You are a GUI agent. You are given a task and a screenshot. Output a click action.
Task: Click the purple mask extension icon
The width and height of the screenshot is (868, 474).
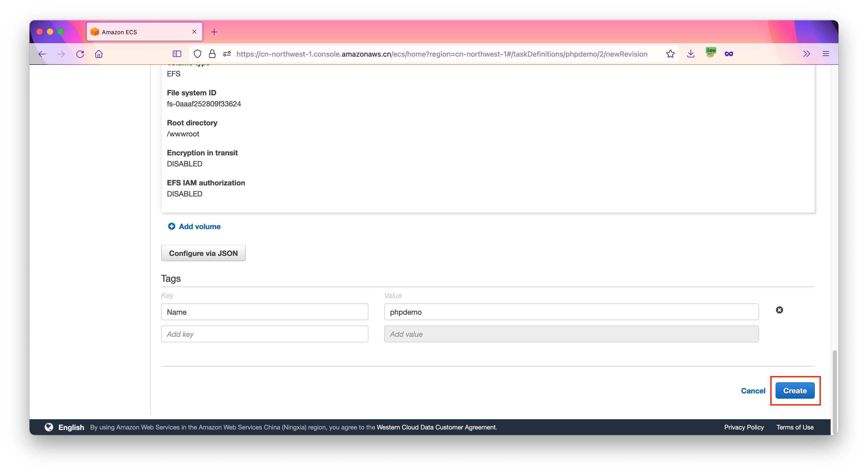(x=729, y=54)
